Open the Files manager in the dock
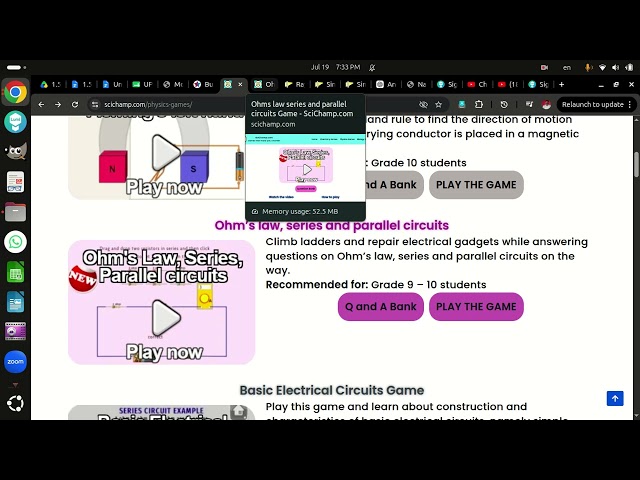 (x=16, y=212)
